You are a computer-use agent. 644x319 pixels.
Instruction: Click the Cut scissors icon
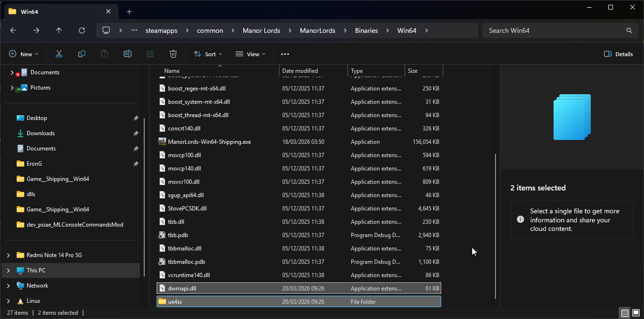[59, 54]
